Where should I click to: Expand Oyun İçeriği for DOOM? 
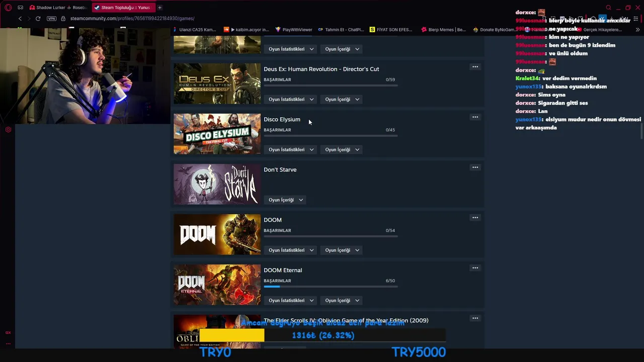[342, 250]
